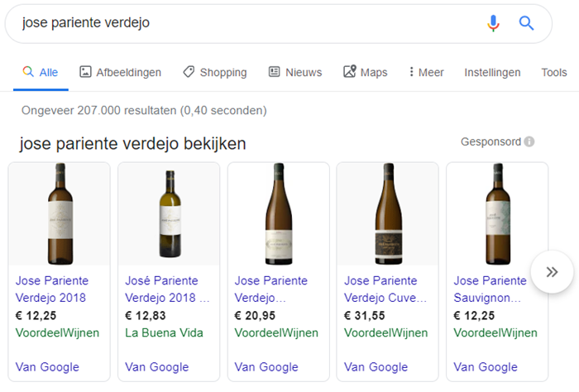Open Instellingen settings menu

[492, 73]
